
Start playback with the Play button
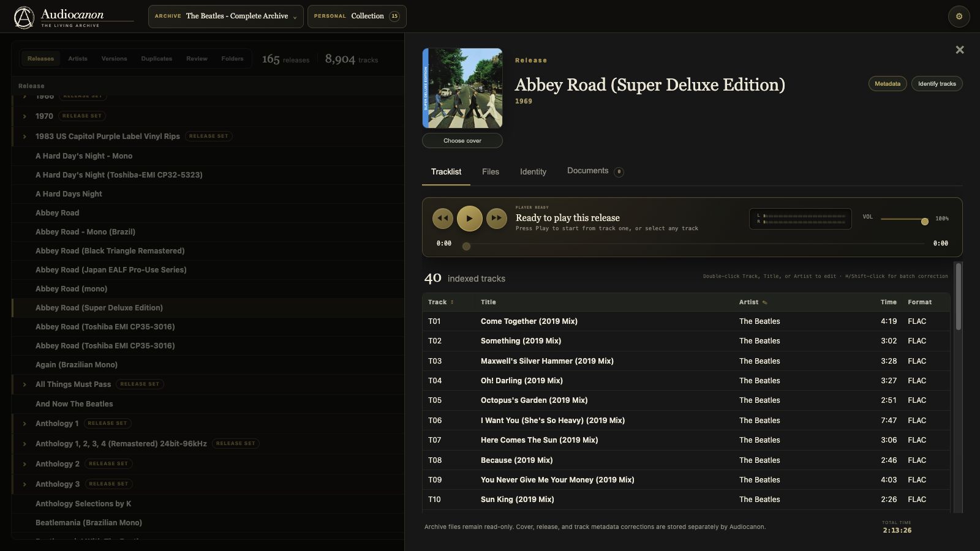click(x=470, y=218)
